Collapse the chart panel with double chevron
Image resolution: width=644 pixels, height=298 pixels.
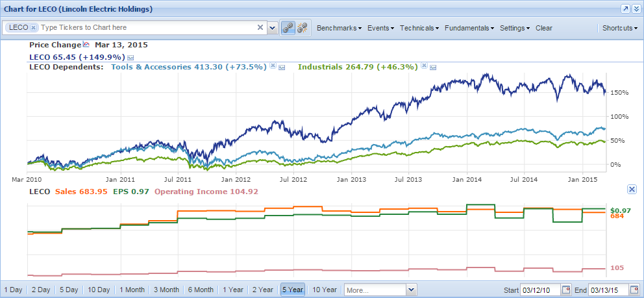(636, 9)
